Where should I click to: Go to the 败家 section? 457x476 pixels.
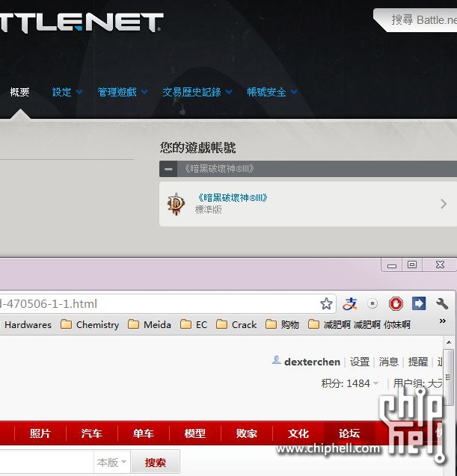[x=247, y=433]
